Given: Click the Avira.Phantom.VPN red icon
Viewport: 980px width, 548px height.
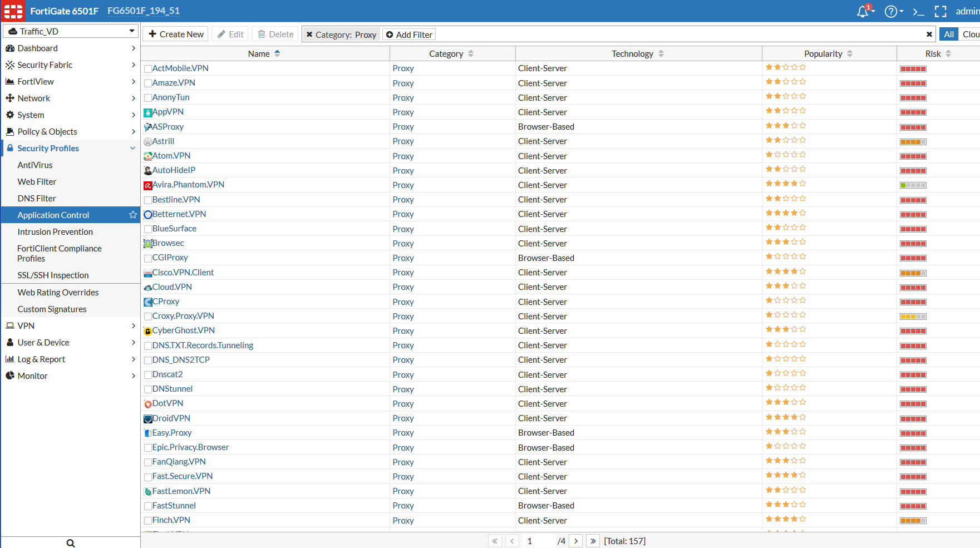Looking at the screenshot, I should coord(148,185).
